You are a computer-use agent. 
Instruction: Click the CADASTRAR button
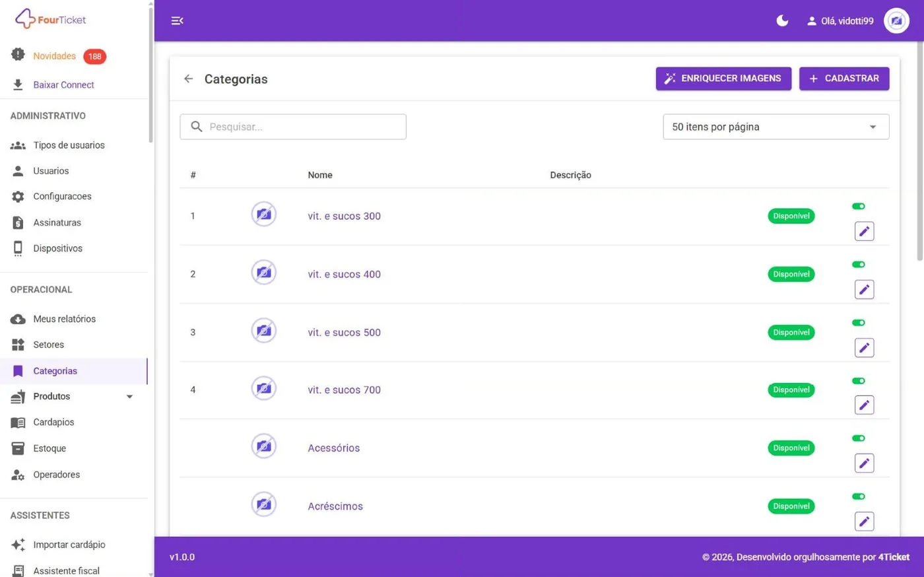(844, 79)
